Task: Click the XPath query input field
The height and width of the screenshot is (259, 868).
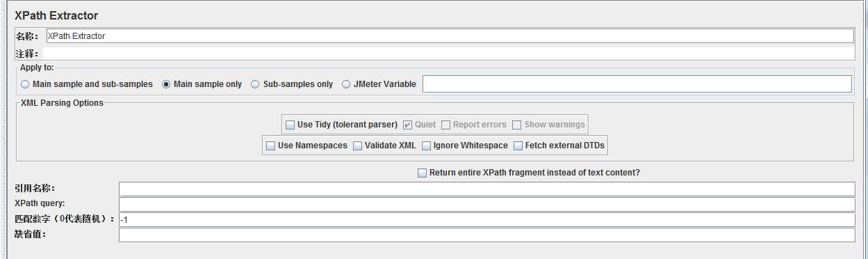Action: click(x=487, y=205)
